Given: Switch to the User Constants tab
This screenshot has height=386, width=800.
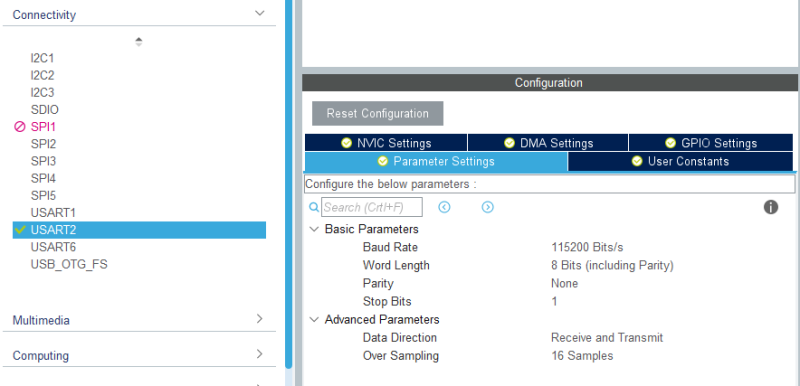Looking at the screenshot, I should (681, 162).
